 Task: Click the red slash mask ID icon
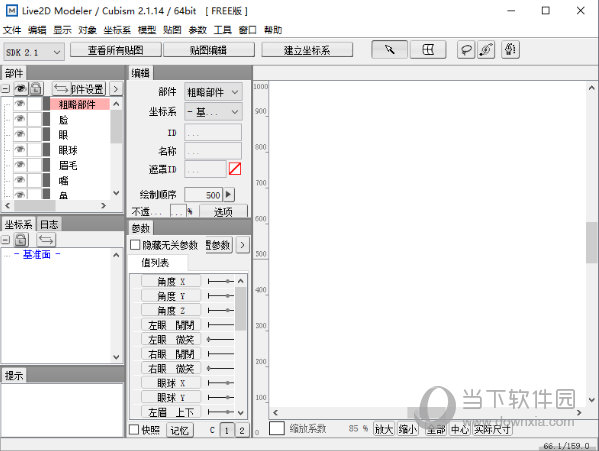(x=235, y=169)
